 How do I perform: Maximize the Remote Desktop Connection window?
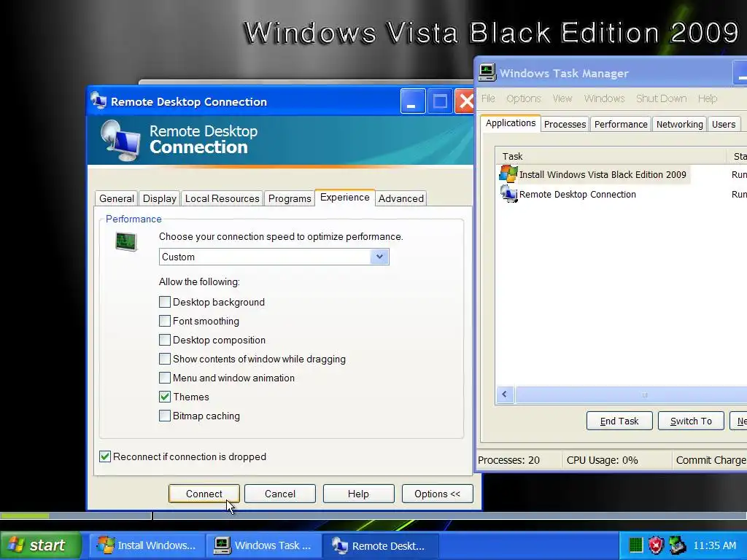pos(440,101)
